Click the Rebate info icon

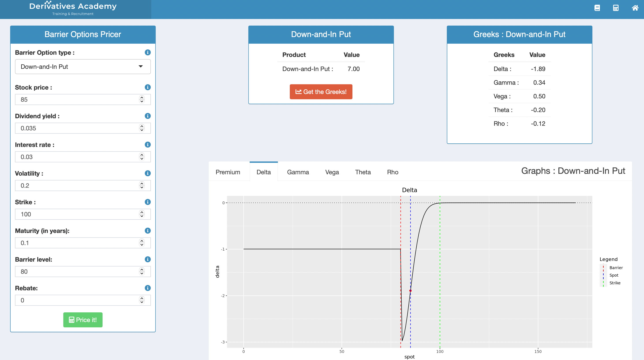pyautogui.click(x=148, y=288)
